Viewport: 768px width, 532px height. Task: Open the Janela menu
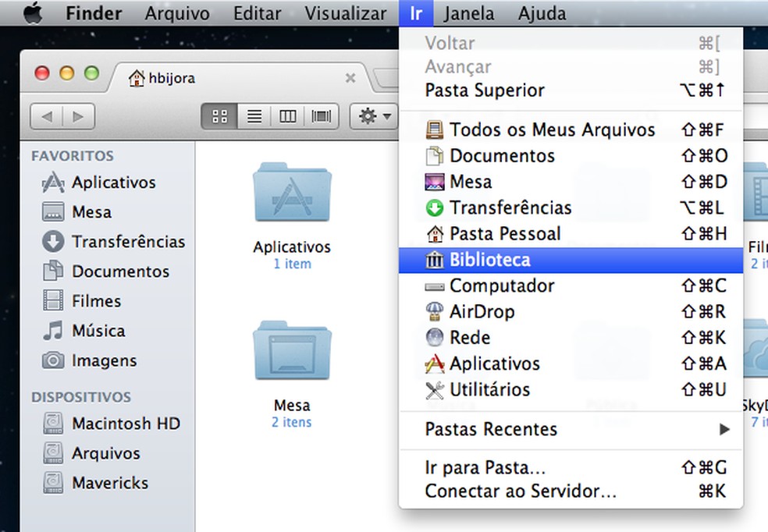(469, 13)
